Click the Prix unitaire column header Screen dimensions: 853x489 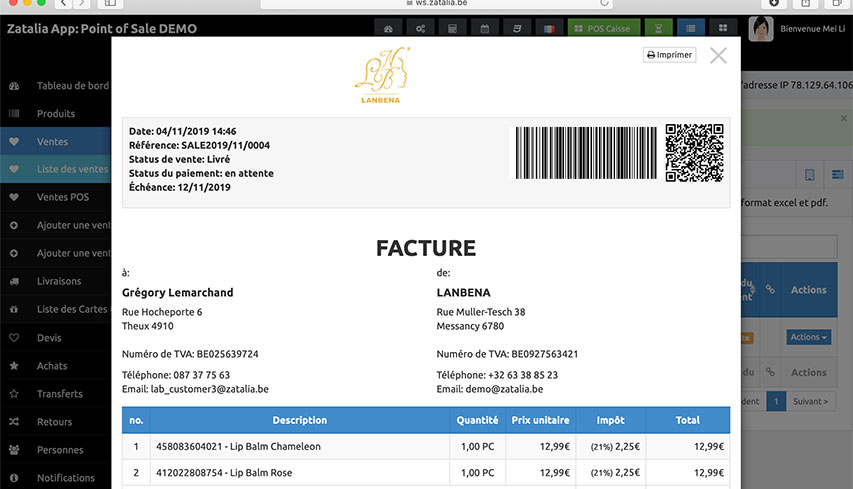[540, 420]
